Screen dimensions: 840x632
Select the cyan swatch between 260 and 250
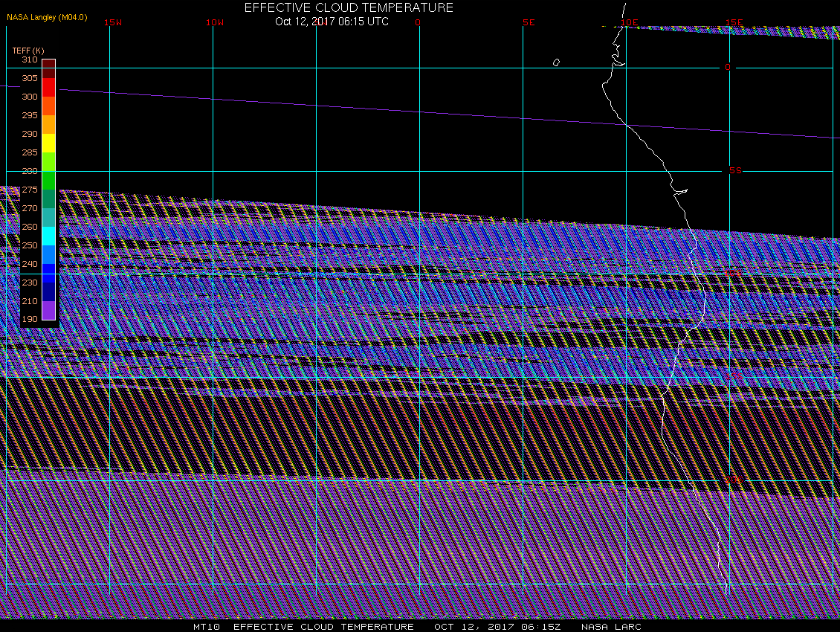(49, 236)
